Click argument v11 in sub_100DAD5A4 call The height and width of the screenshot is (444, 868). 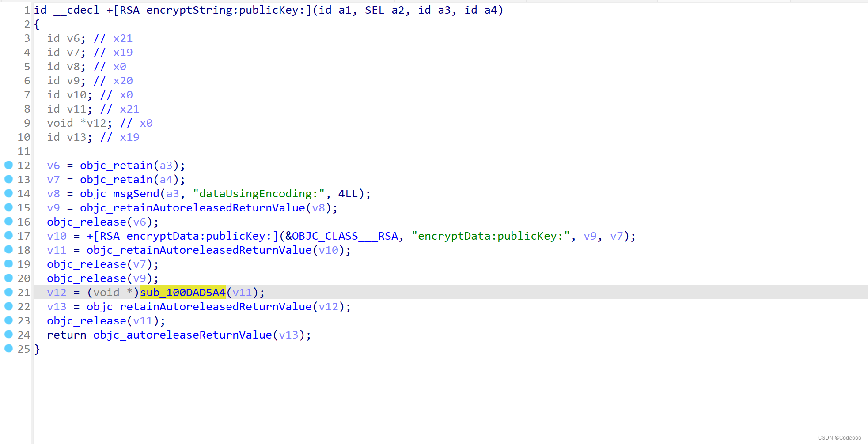[242, 293]
